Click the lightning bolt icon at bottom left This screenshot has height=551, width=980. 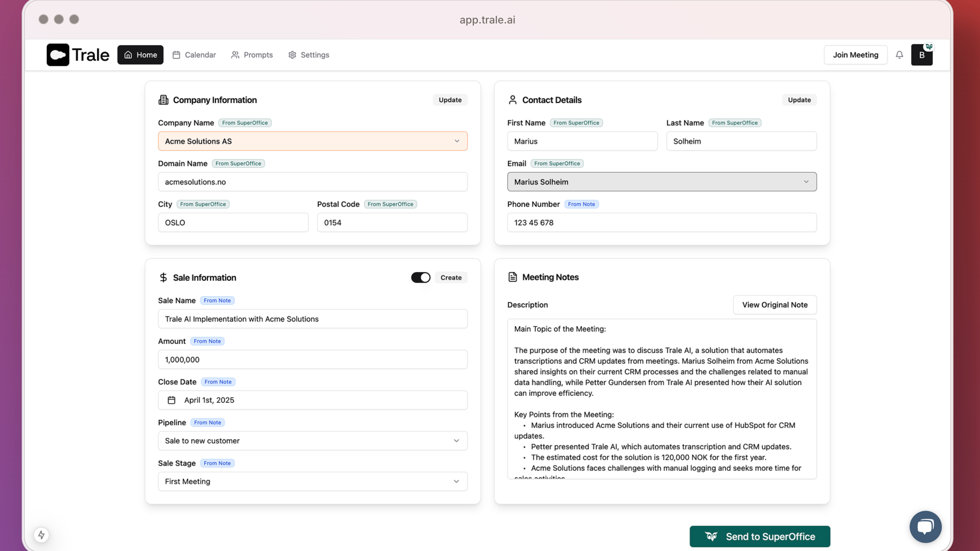click(41, 535)
